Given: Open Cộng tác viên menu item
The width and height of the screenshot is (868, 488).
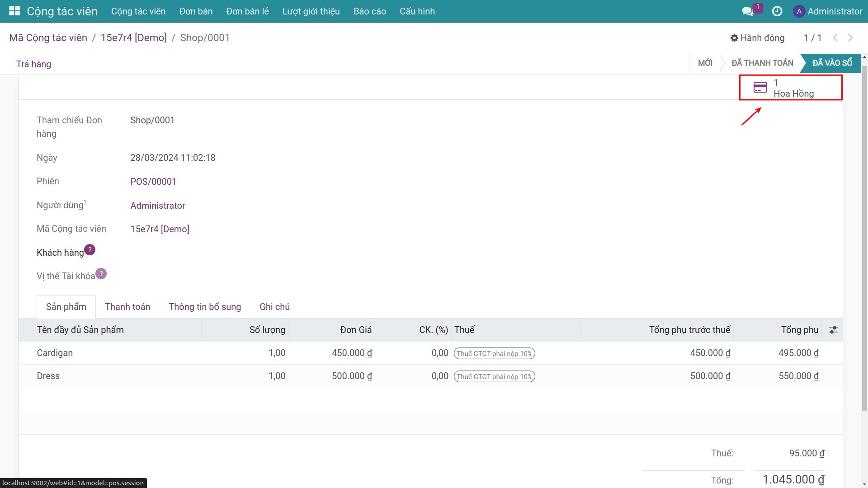Looking at the screenshot, I should coord(138,11).
